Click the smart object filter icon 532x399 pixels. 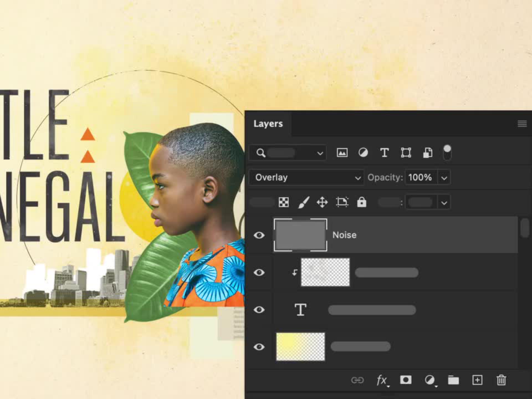(x=428, y=153)
